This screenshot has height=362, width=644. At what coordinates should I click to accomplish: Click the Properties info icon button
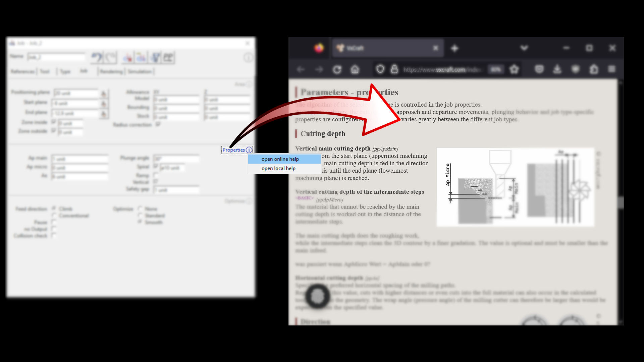coord(249,150)
